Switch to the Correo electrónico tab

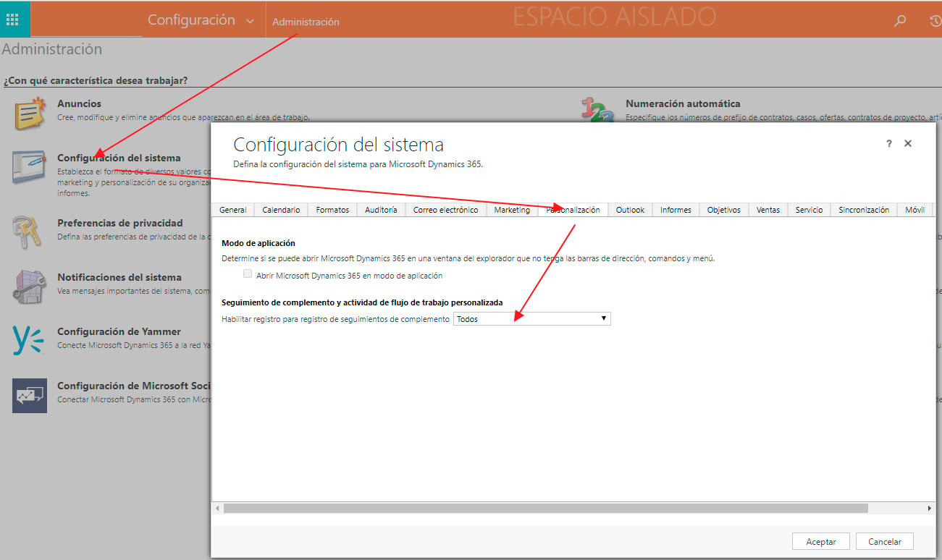[445, 210]
